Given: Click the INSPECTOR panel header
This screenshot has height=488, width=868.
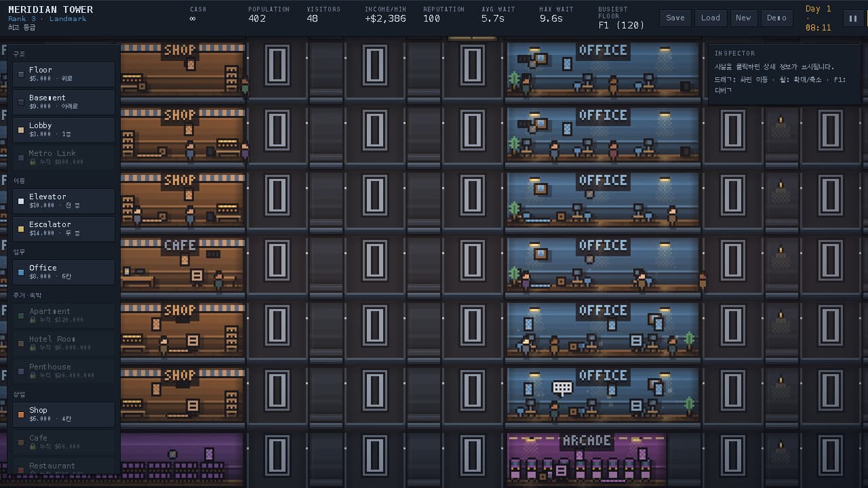Looking at the screenshot, I should [734, 53].
